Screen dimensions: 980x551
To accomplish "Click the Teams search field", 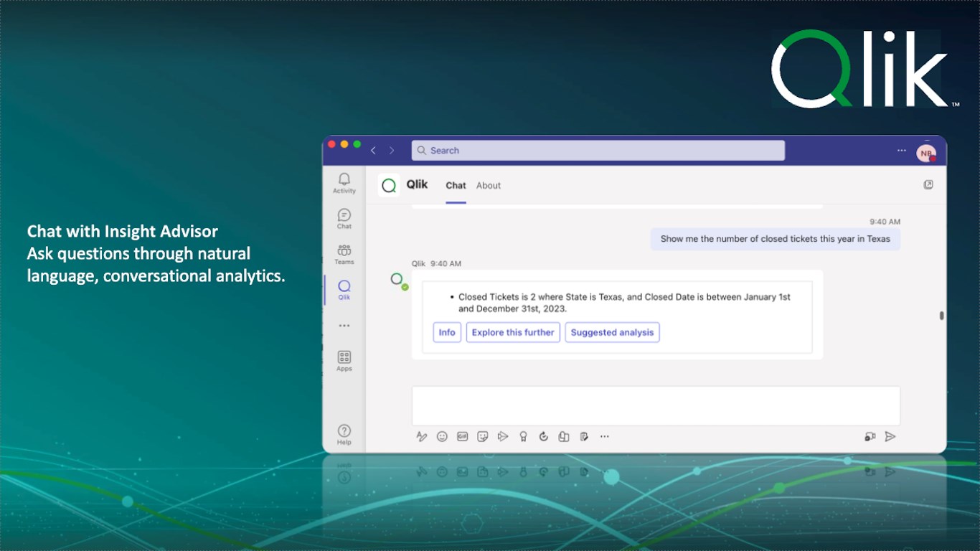I will click(x=598, y=150).
